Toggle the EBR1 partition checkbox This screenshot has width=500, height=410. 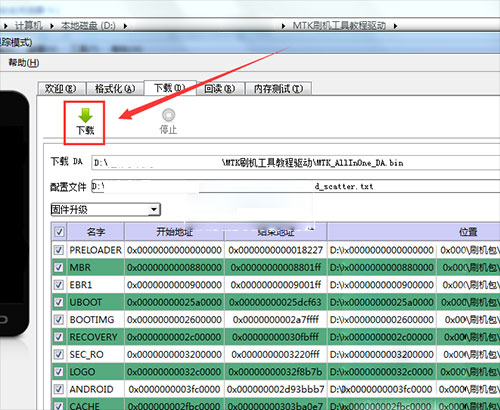(59, 284)
